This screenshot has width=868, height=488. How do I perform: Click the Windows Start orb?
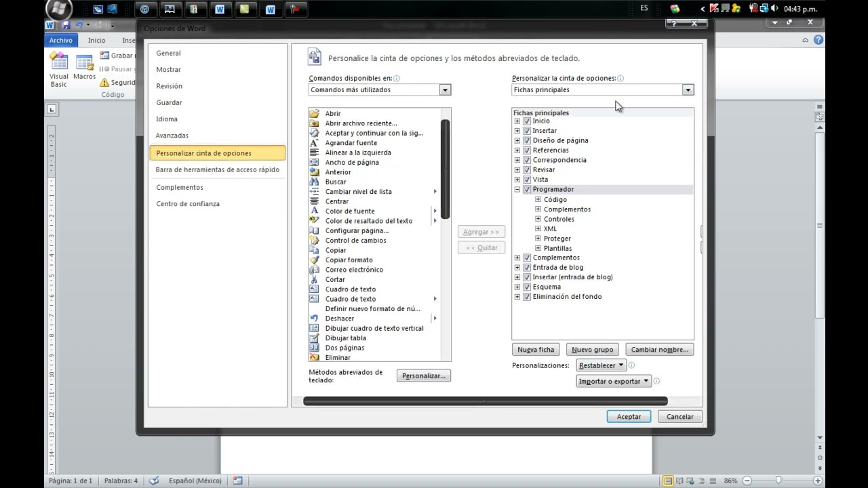click(59, 9)
